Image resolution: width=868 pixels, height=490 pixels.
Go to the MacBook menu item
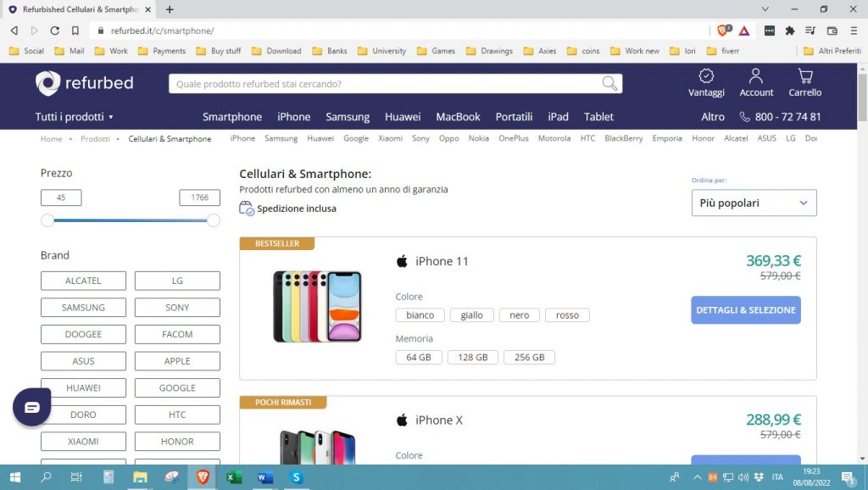tap(458, 117)
